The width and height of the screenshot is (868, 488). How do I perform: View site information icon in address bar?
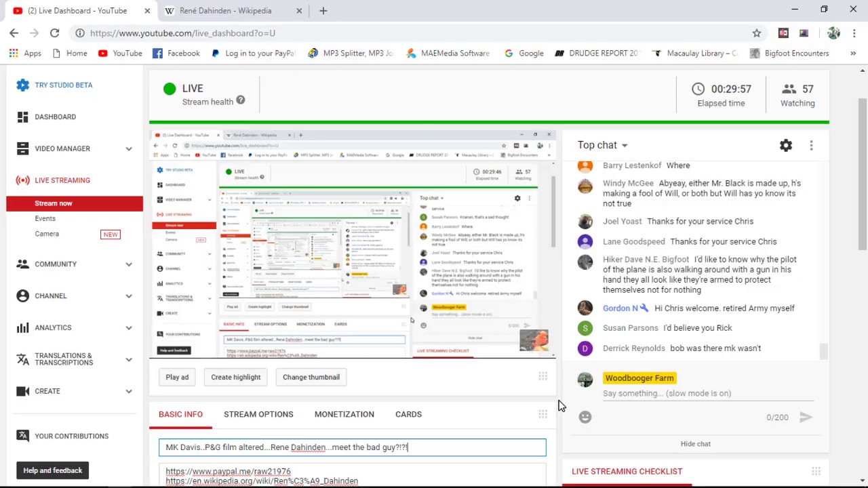point(80,33)
